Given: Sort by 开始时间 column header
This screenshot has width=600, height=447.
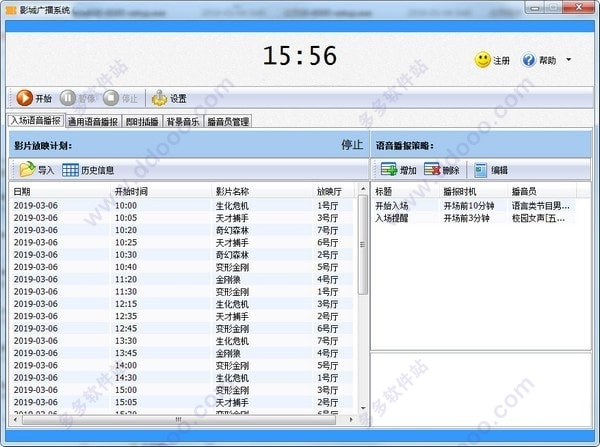Looking at the screenshot, I should [x=161, y=191].
